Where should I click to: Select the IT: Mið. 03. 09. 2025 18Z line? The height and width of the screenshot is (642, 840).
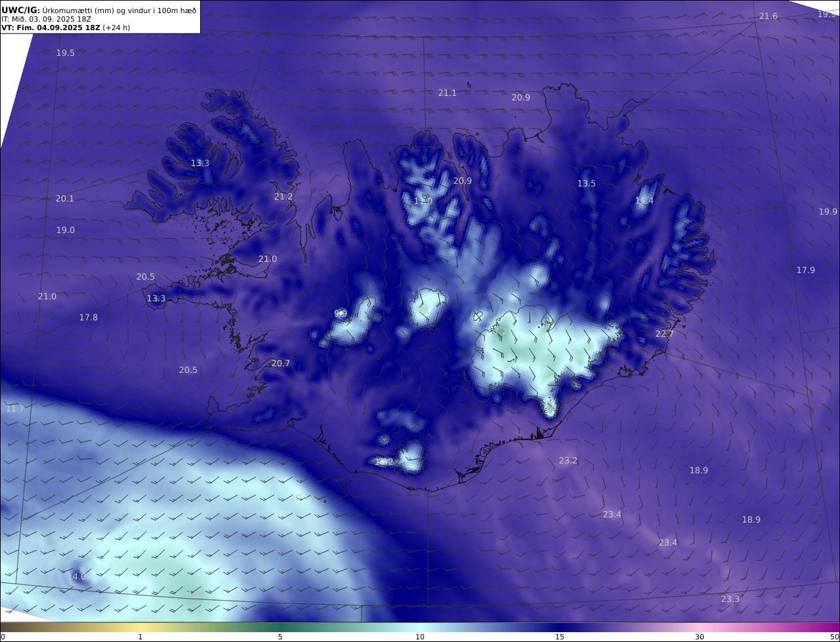coord(46,19)
